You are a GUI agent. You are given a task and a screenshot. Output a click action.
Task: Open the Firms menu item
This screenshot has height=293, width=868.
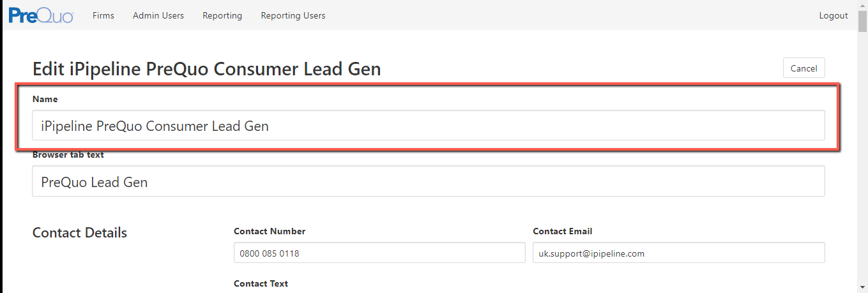click(x=103, y=15)
